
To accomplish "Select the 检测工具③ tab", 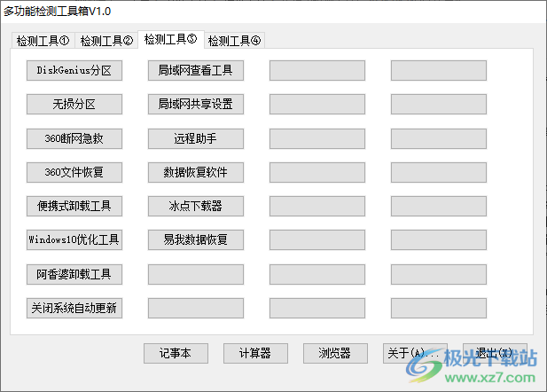I will click(x=171, y=39).
